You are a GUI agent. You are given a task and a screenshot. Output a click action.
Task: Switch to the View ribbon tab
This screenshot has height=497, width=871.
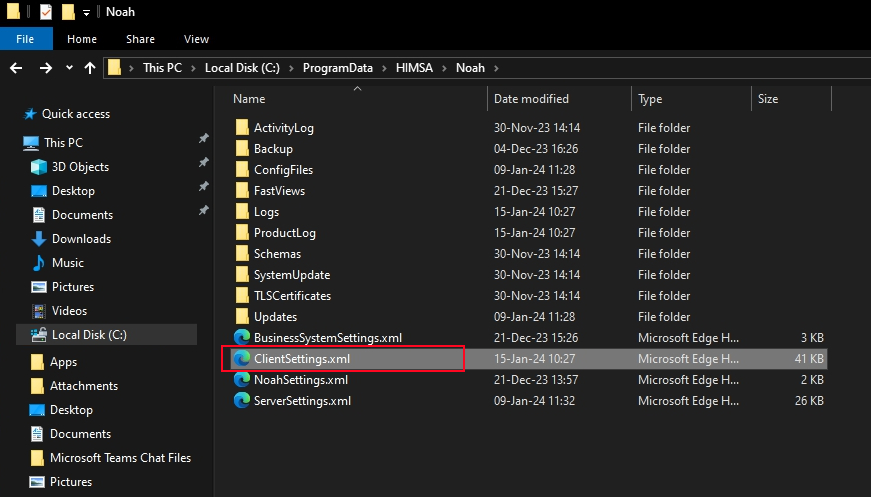point(196,39)
